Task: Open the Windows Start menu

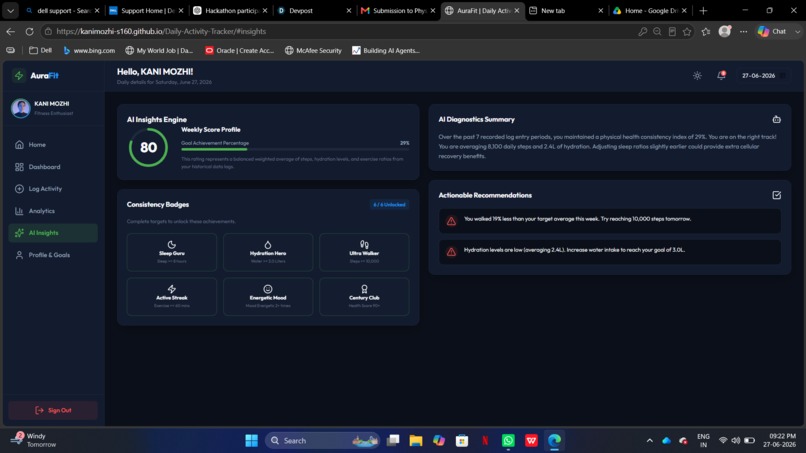Action: pyautogui.click(x=251, y=441)
